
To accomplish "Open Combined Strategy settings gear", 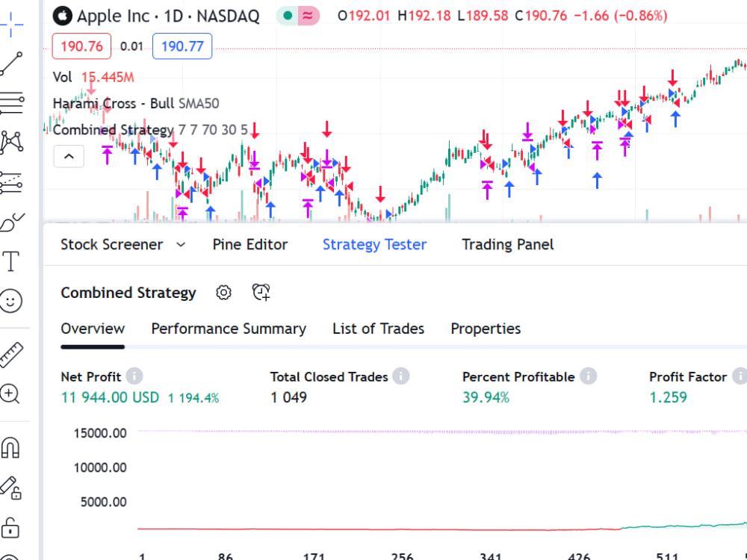I will pyautogui.click(x=223, y=293).
